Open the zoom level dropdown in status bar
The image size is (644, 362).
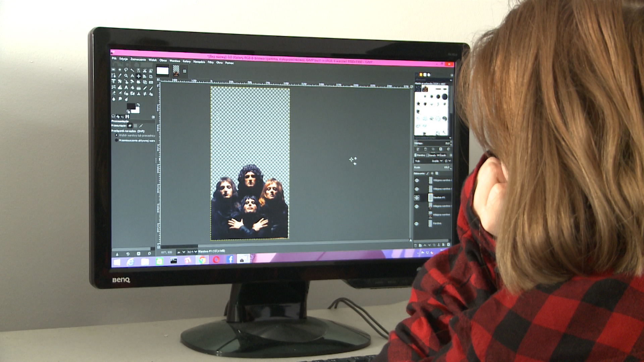pos(192,252)
